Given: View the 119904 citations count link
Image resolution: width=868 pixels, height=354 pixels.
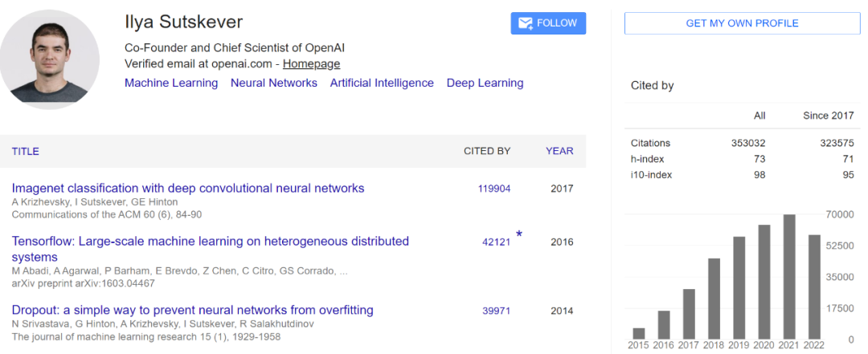Looking at the screenshot, I should pyautogui.click(x=494, y=189).
